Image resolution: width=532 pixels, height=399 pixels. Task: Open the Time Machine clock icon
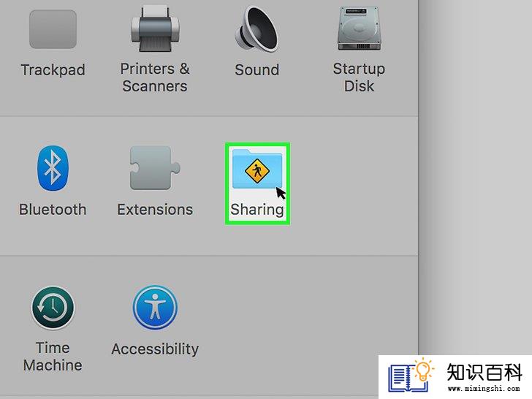click(53, 308)
